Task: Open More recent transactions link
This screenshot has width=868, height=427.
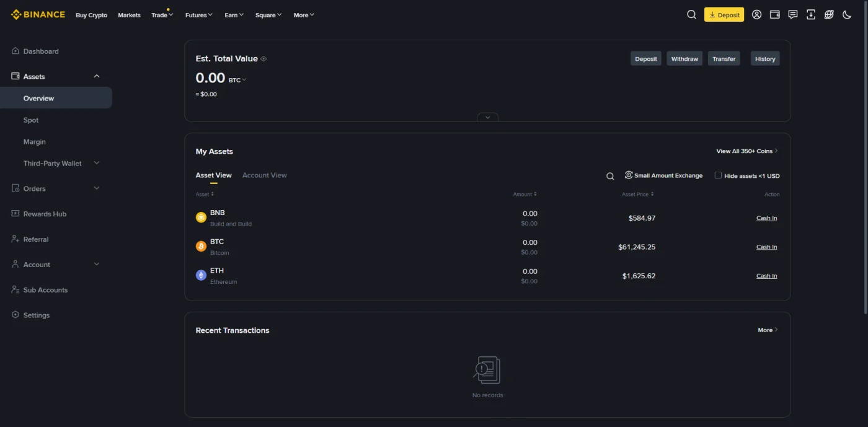Action: 768,330
